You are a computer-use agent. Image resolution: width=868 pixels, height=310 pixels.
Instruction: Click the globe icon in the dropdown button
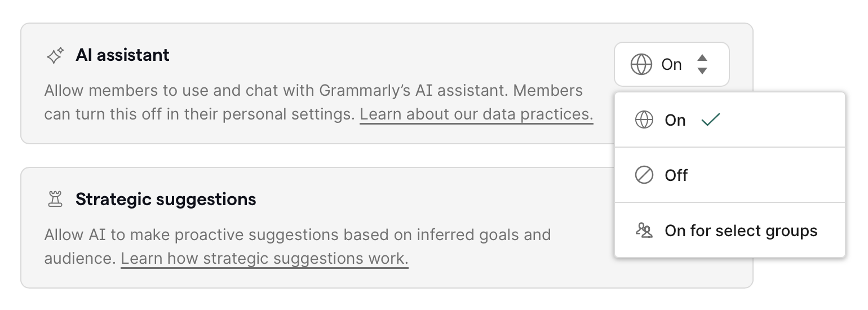(641, 64)
